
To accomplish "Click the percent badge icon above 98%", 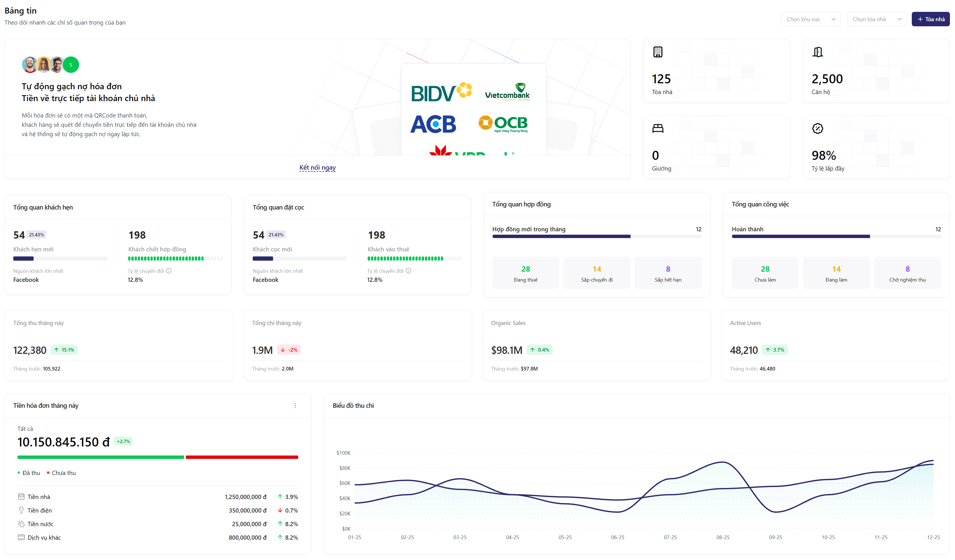I will click(817, 128).
